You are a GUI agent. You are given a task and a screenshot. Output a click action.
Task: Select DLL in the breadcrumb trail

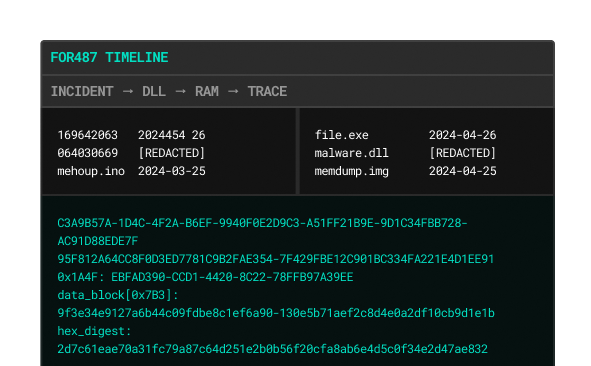click(154, 92)
